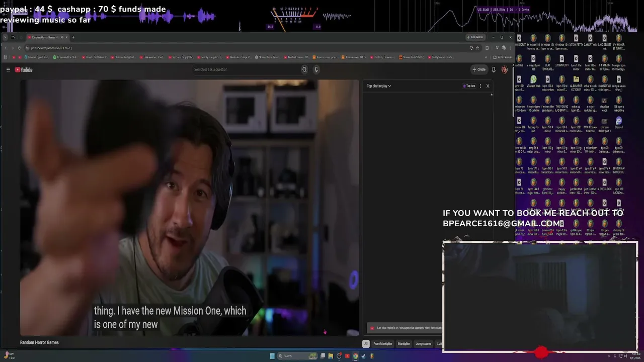Open the Discord desktop shortcut
The image size is (644, 362).
[x=619, y=123]
